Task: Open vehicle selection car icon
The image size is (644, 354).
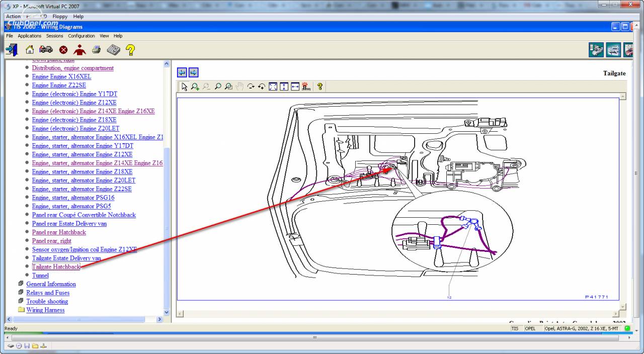Action: click(46, 50)
